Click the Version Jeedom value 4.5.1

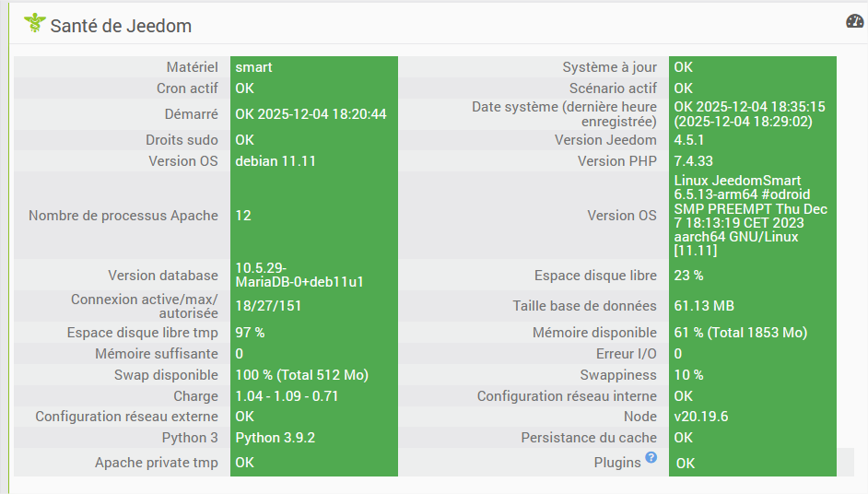[x=689, y=140]
